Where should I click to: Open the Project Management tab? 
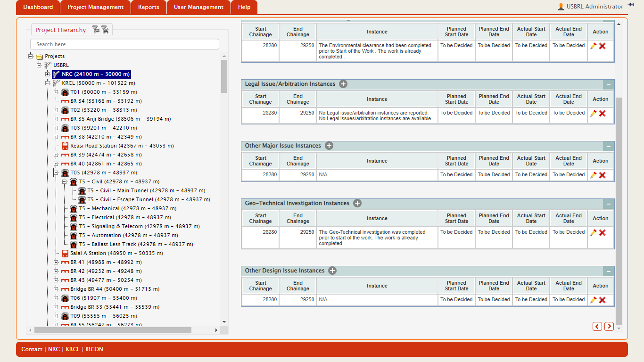point(95,7)
